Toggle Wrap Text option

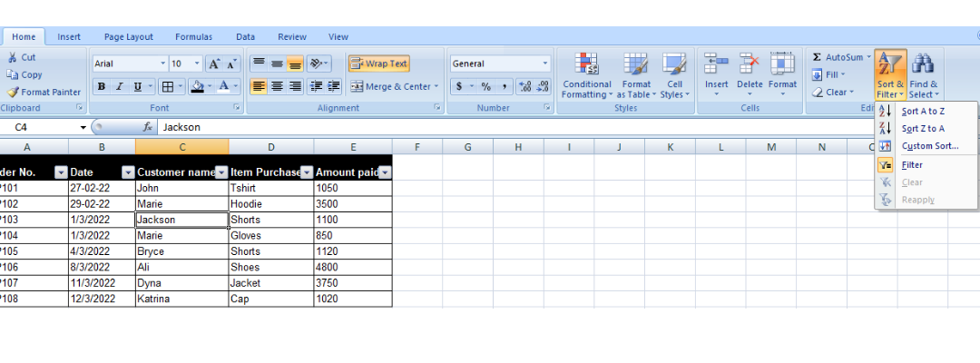click(x=378, y=64)
